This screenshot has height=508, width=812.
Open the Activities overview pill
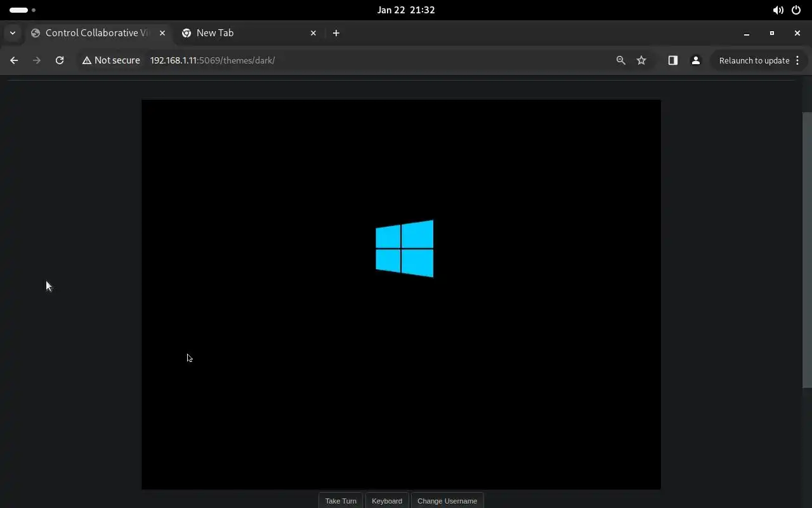(x=22, y=10)
